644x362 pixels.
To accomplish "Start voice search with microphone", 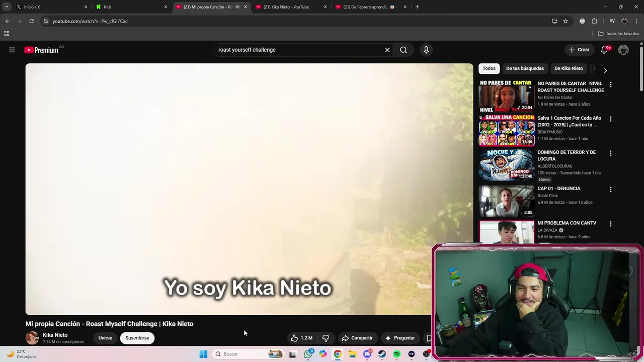I will click(426, 50).
